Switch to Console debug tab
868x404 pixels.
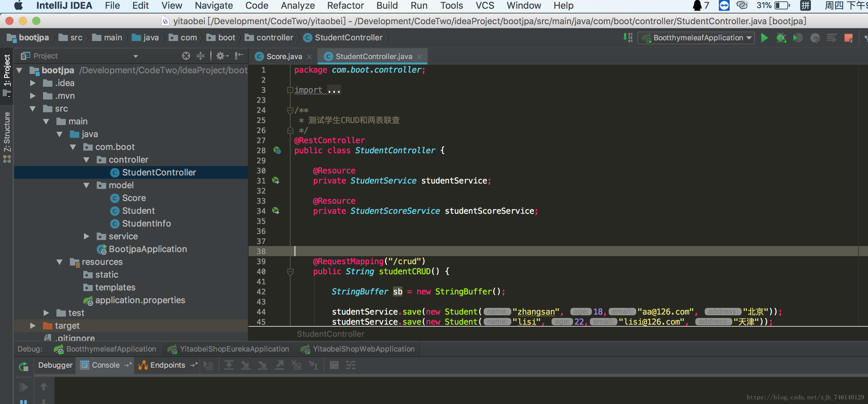[x=105, y=365]
